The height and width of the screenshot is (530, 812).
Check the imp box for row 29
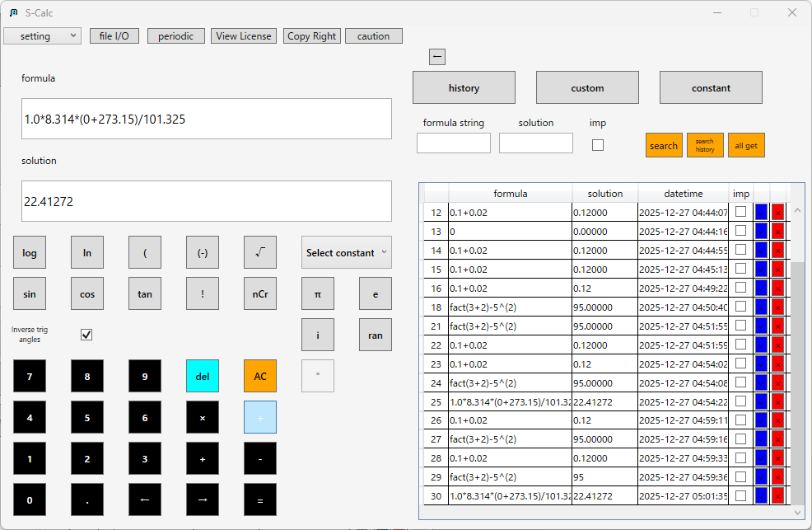click(741, 476)
